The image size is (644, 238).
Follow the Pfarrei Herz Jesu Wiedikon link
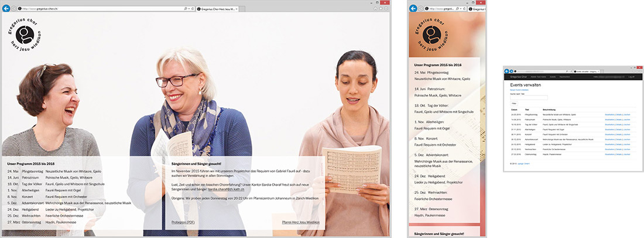(x=300, y=223)
